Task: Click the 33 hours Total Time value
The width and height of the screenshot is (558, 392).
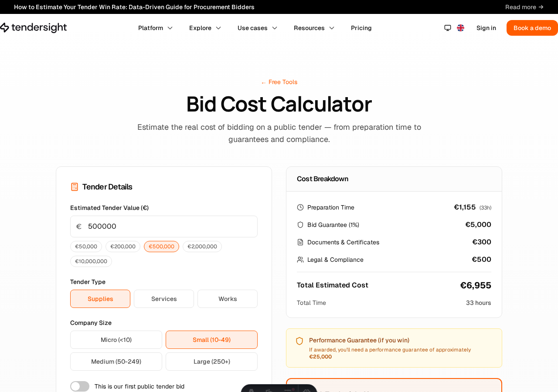Action: pos(479,303)
